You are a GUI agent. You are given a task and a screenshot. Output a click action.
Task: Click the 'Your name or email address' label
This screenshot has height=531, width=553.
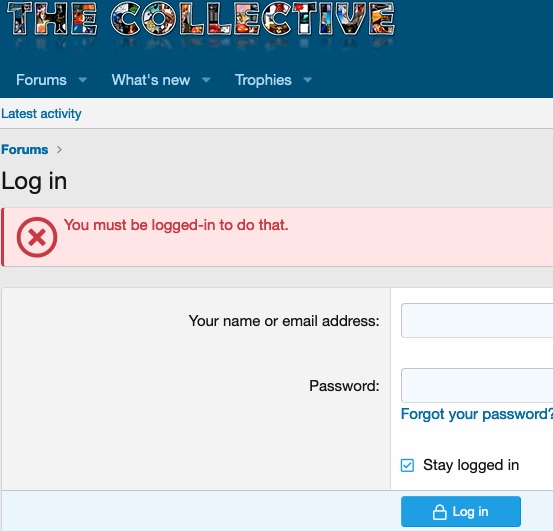(x=284, y=321)
